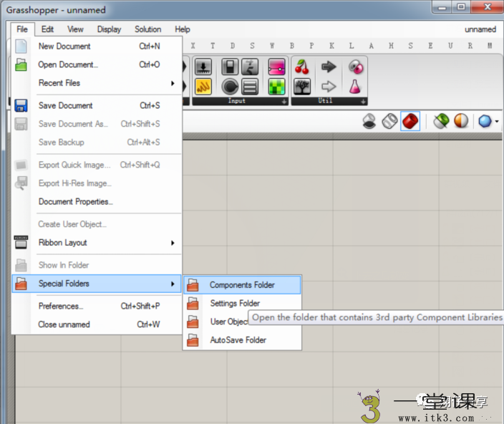Click the round dial knob Input icon
The image size is (504, 424).
coord(230,87)
